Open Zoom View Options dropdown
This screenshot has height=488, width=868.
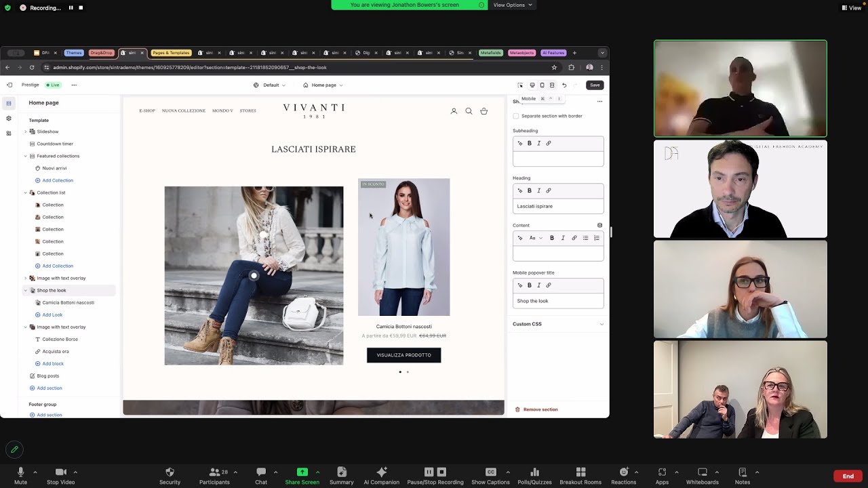512,5
